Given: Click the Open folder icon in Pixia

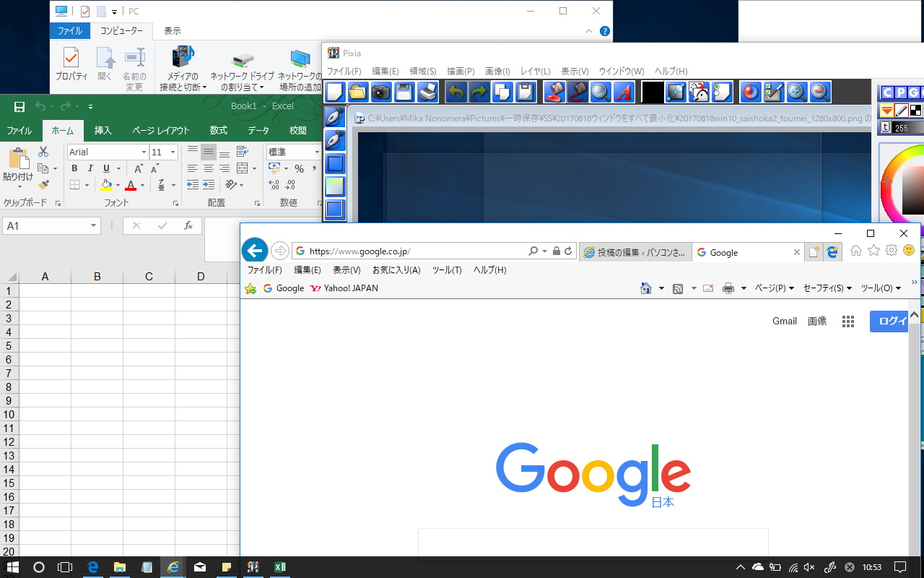Looking at the screenshot, I should 358,92.
